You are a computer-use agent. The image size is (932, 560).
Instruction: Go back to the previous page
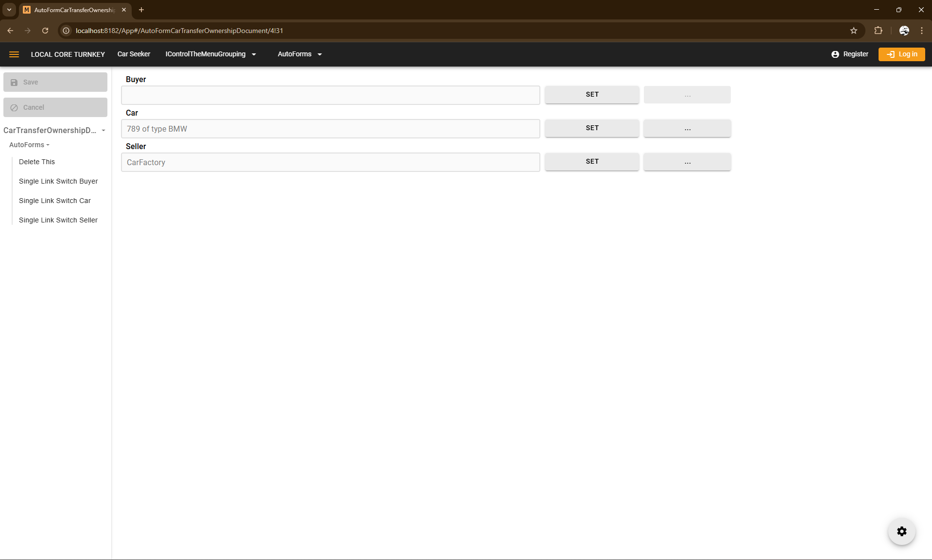[10, 31]
